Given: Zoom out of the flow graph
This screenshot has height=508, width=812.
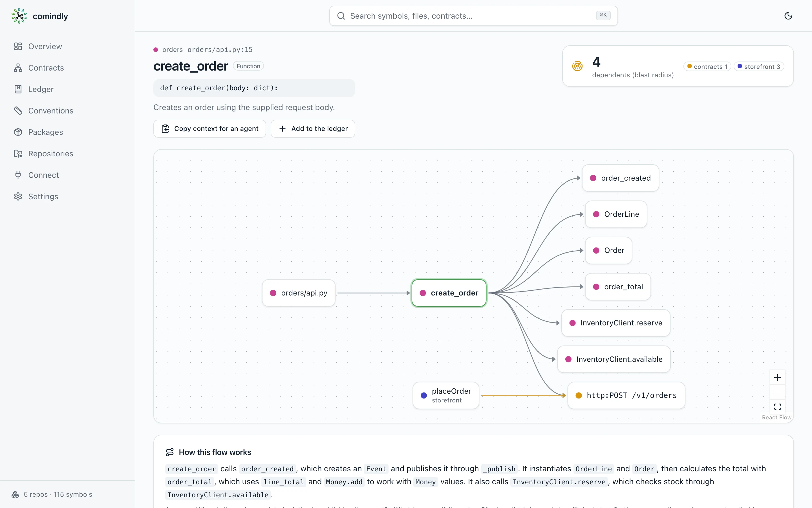Looking at the screenshot, I should (777, 392).
